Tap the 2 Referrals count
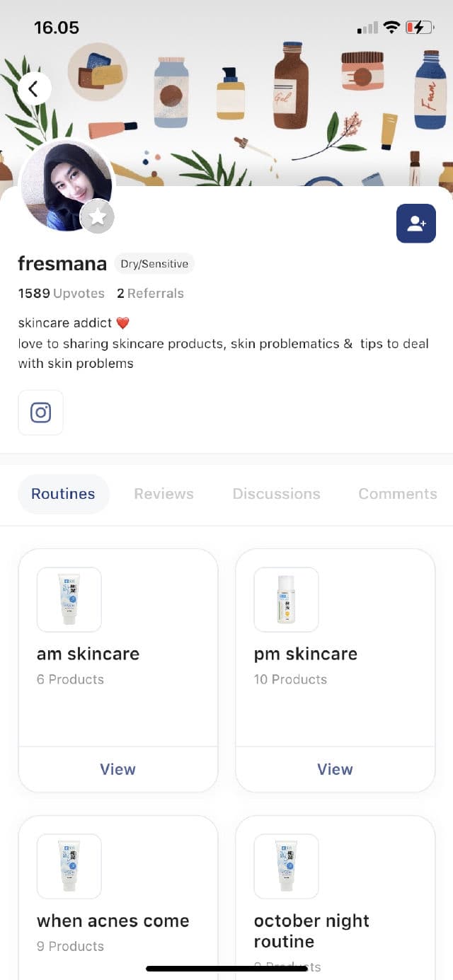 pyautogui.click(x=150, y=294)
